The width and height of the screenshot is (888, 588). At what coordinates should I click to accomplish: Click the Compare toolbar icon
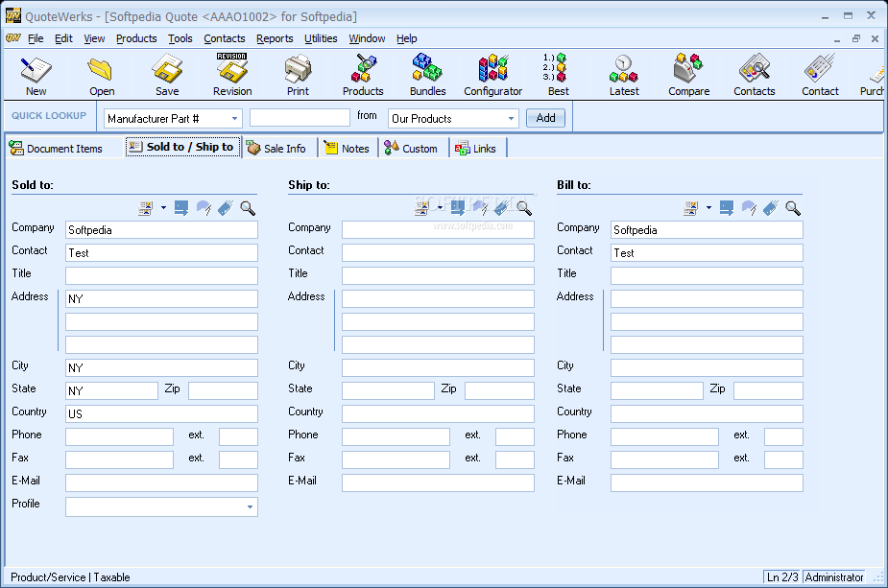pos(688,76)
